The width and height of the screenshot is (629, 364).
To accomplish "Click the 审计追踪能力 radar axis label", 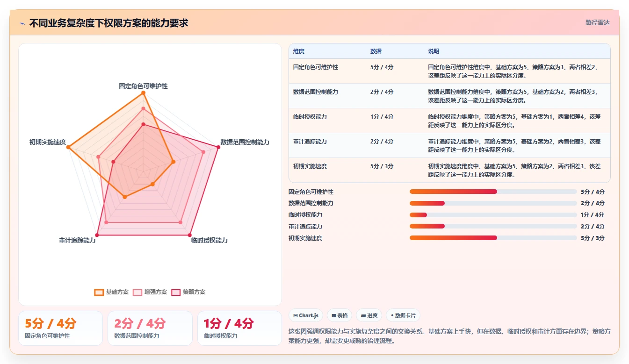I will (x=77, y=240).
